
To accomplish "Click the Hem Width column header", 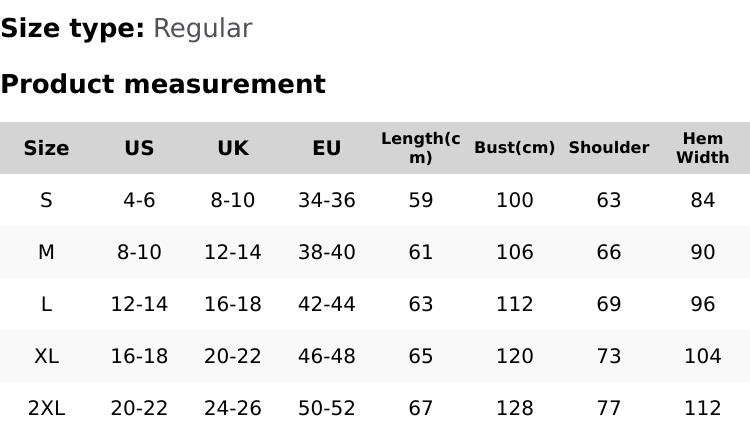I will pyautogui.click(x=703, y=148).
